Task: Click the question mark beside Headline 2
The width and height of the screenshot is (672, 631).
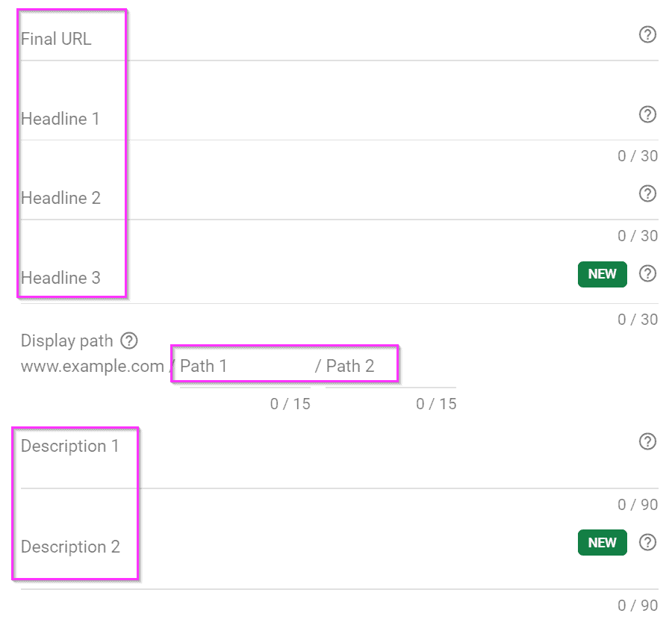Action: click(x=647, y=193)
